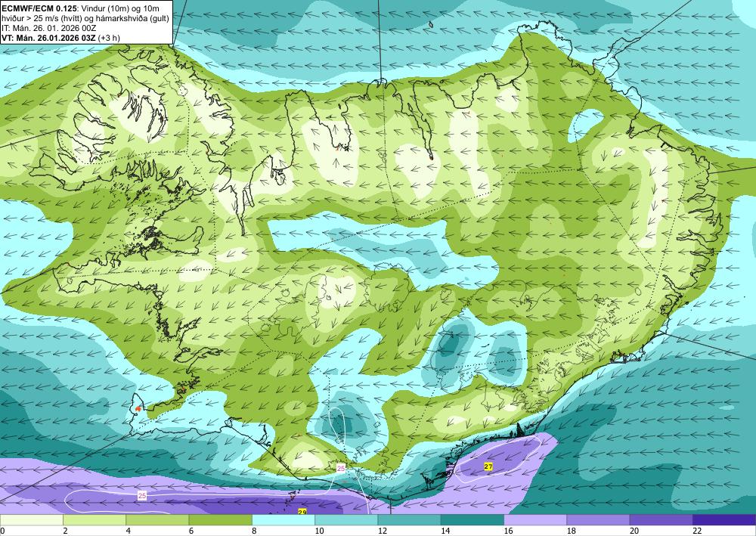Click the "(+3 h)" forecast offset text
756x536 pixels.
pos(109,38)
